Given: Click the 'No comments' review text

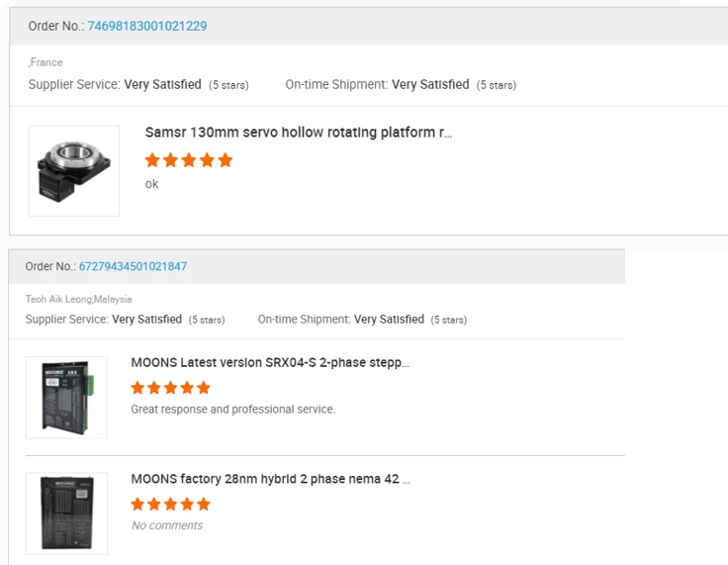Looking at the screenshot, I should 167,525.
